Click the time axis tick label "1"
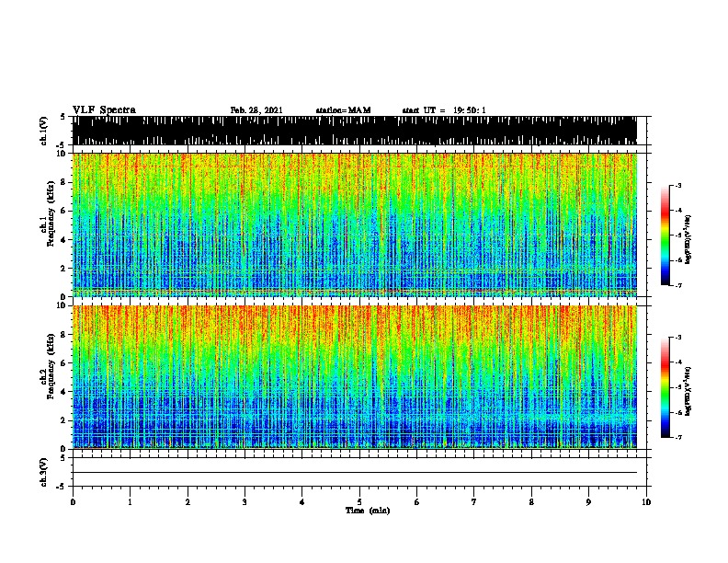 tap(130, 502)
